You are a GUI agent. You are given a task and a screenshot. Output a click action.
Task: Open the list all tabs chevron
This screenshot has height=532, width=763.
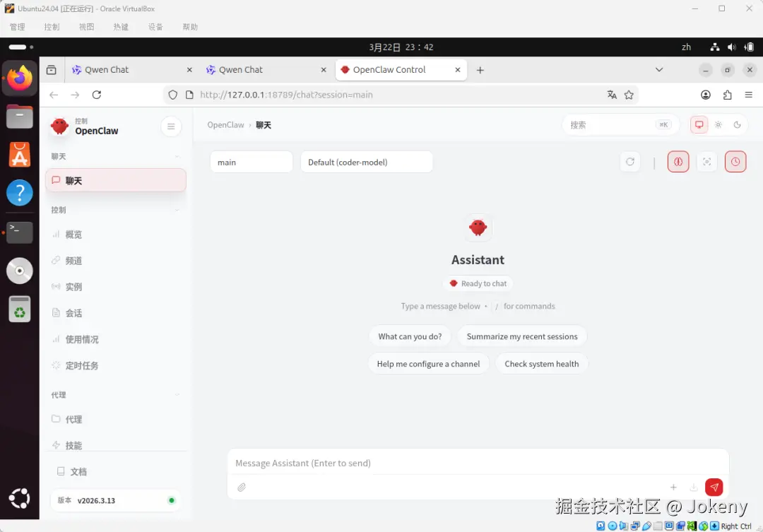pos(659,70)
